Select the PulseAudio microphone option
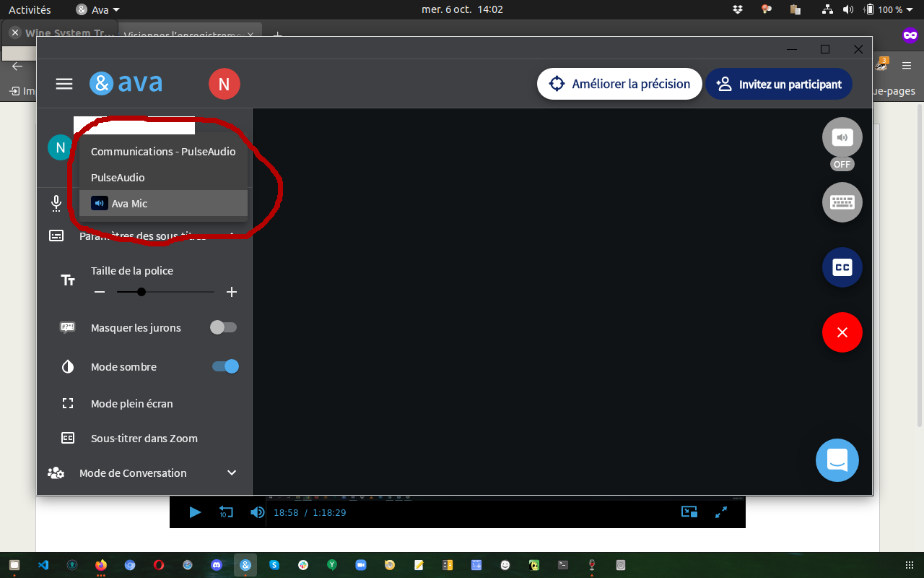Viewport: 924px width, 578px height. (163, 178)
